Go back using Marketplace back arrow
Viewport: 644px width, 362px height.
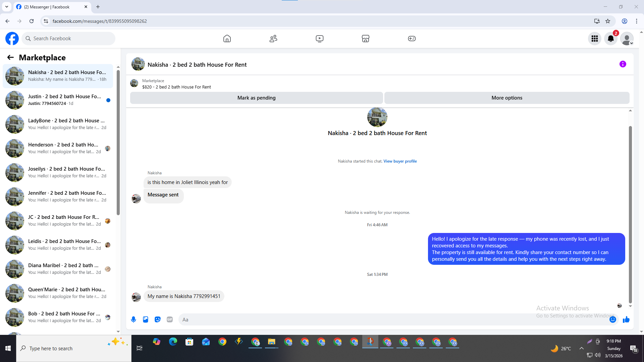(x=10, y=57)
